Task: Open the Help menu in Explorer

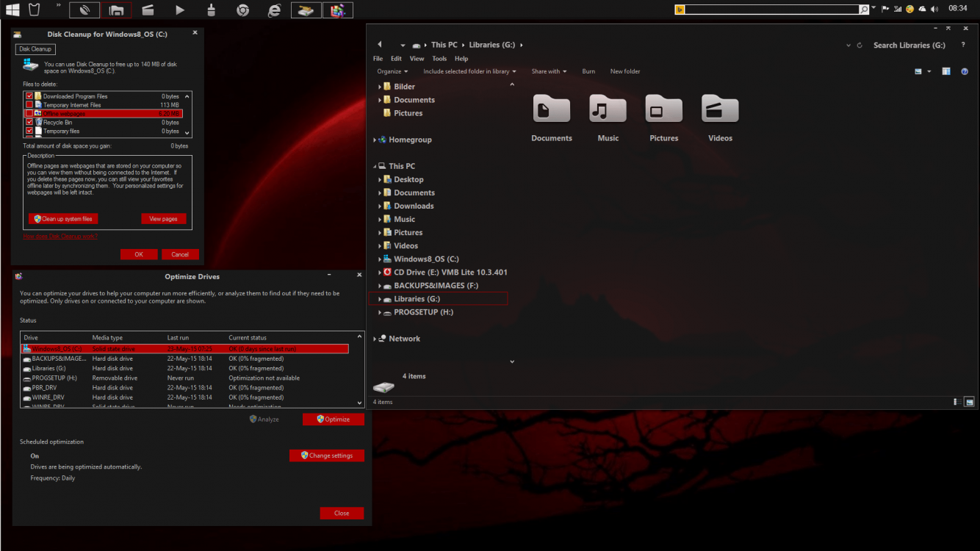Action: click(x=461, y=59)
